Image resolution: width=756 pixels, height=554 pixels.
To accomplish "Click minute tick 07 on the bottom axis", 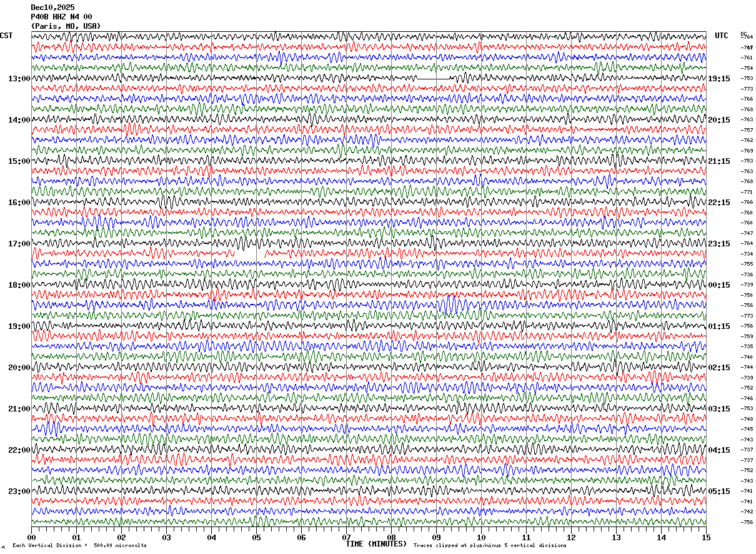I will point(346,537).
